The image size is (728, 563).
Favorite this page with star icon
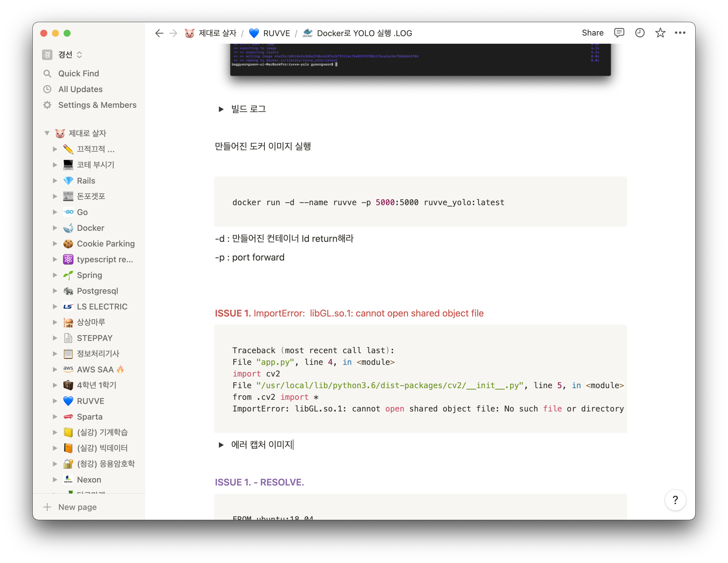pyautogui.click(x=660, y=33)
